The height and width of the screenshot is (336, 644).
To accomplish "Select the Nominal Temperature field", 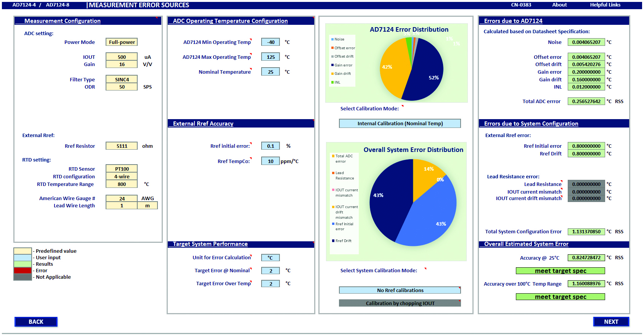I will click(270, 72).
